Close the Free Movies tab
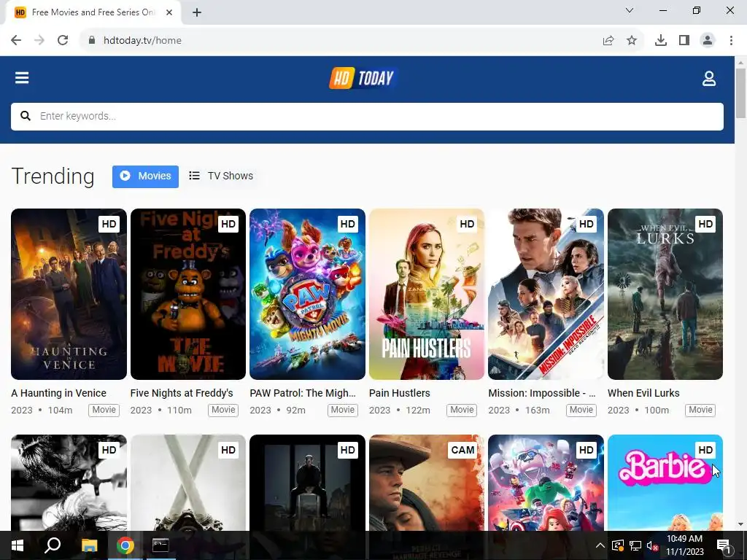This screenshot has height=560, width=747. [x=169, y=13]
